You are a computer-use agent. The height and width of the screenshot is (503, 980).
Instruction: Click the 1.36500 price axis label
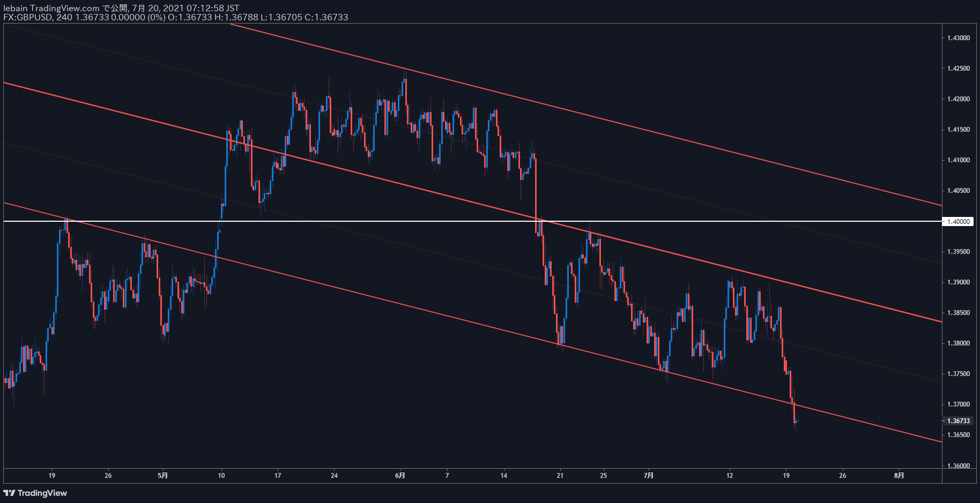[x=958, y=435]
